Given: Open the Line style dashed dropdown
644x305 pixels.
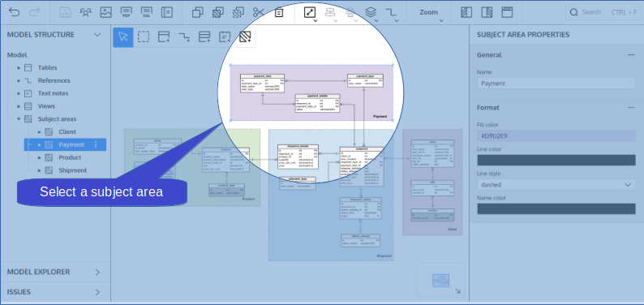Looking at the screenshot, I should point(556,185).
